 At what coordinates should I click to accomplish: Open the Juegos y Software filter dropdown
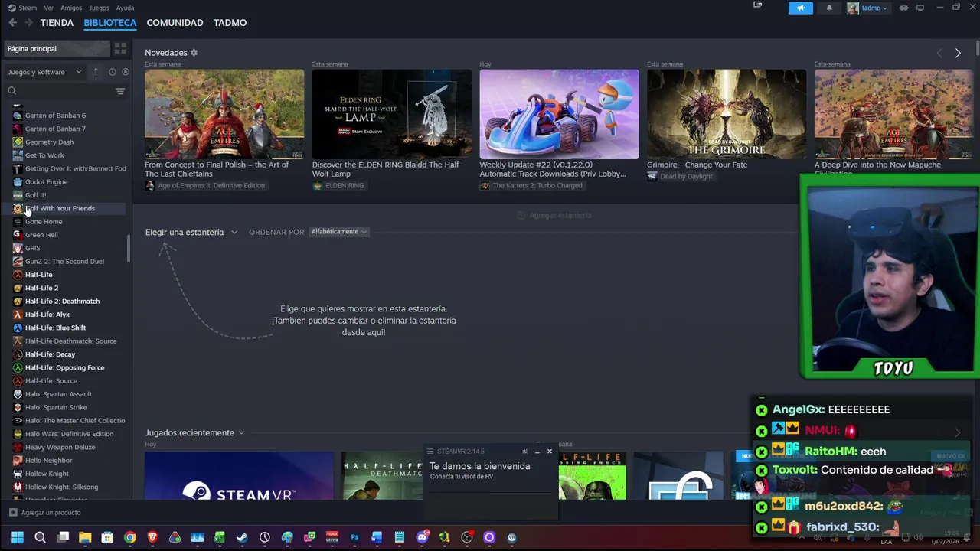pos(44,72)
